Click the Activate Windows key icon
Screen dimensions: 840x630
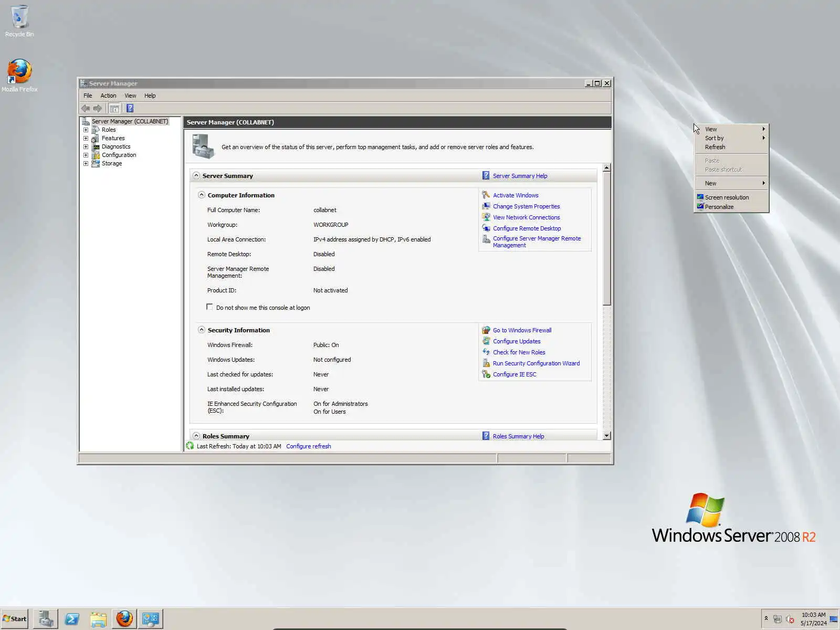point(486,195)
